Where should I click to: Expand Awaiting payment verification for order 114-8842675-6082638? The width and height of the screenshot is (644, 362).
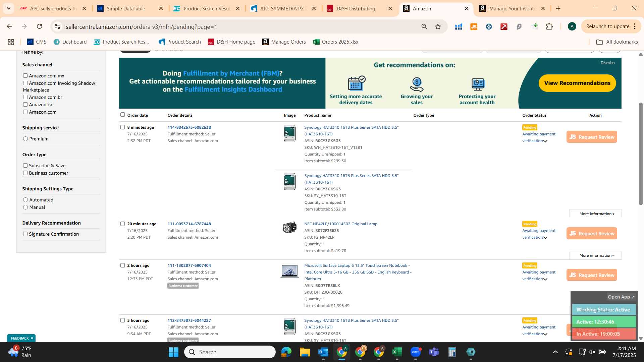click(x=545, y=141)
